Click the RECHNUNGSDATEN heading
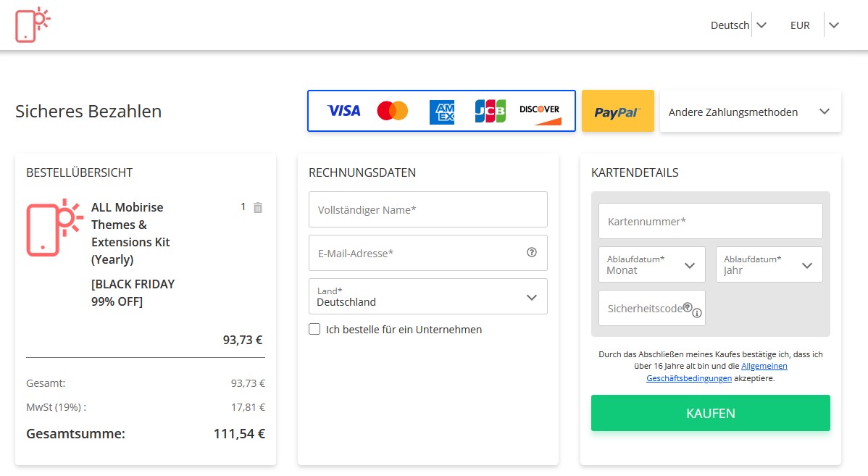This screenshot has width=868, height=476. (362, 172)
